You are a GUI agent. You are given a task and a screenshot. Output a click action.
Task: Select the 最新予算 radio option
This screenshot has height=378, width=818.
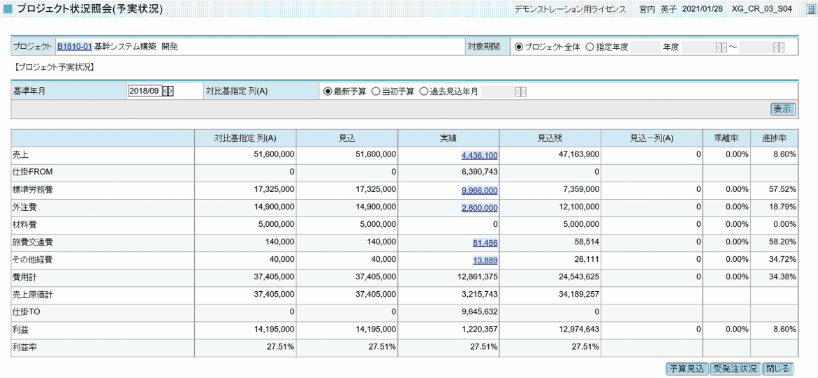328,91
